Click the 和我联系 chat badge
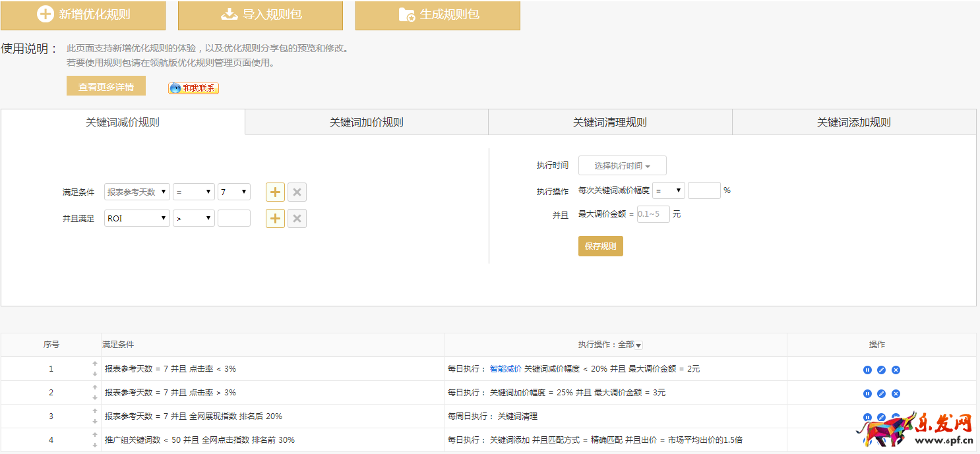Screen dimensions: 980x454 click(193, 88)
